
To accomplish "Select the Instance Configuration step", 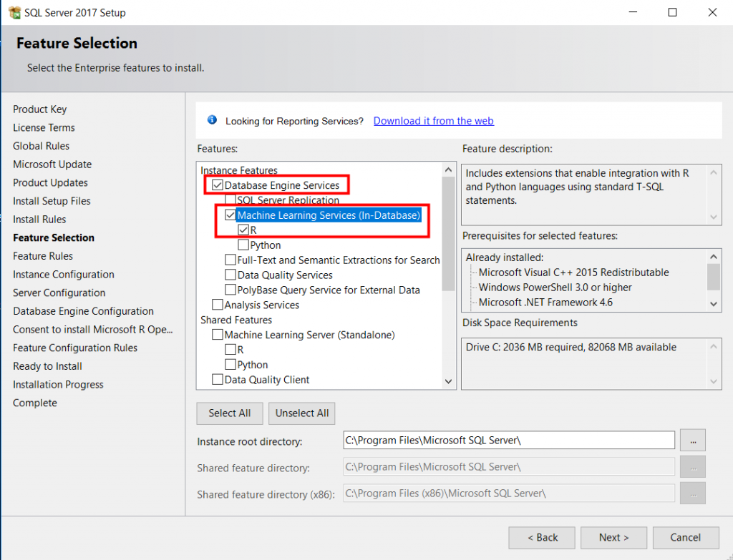I will tap(64, 274).
